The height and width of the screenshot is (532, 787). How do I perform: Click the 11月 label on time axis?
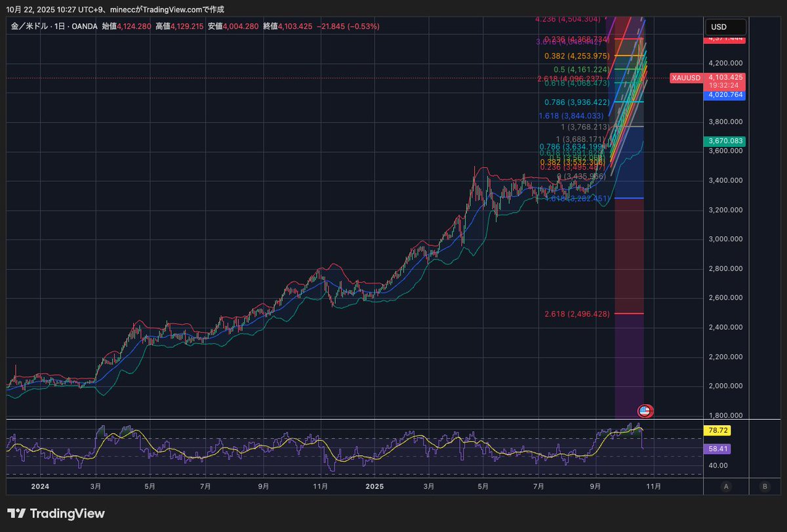pos(653,487)
